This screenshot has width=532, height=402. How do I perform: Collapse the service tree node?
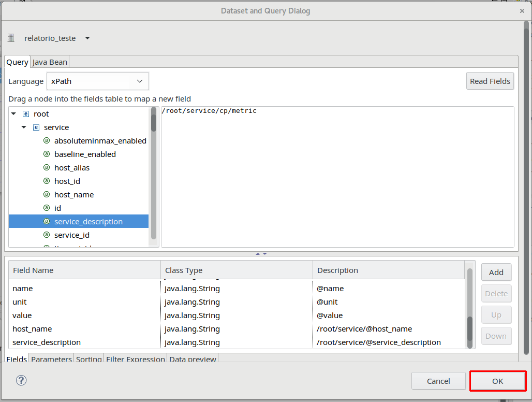coord(24,127)
